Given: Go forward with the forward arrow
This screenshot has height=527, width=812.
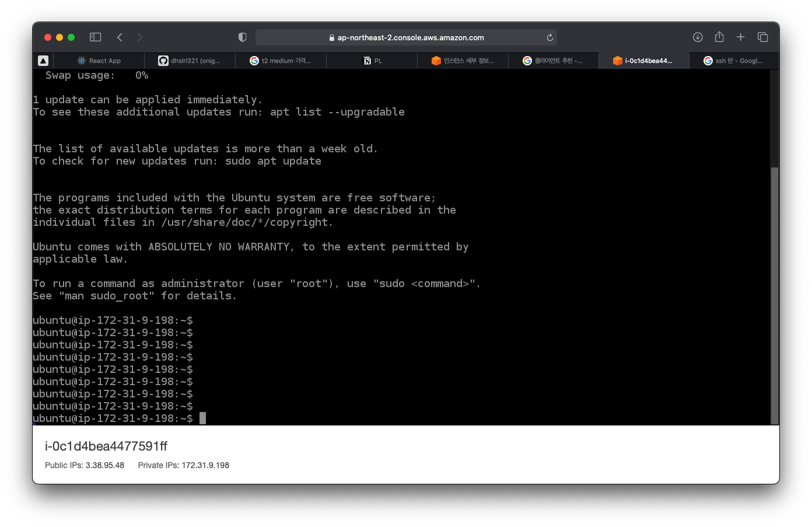Looking at the screenshot, I should 139,37.
